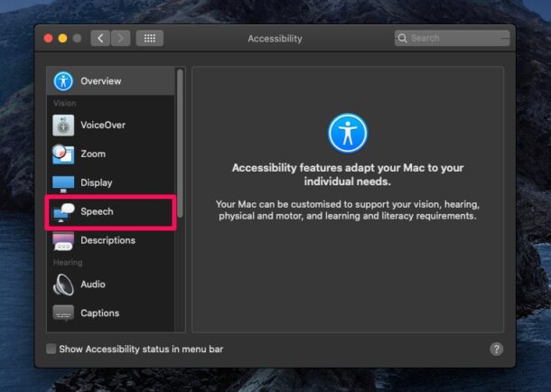Click the Audio speaker icon
The height and width of the screenshot is (392, 551).
[63, 285]
